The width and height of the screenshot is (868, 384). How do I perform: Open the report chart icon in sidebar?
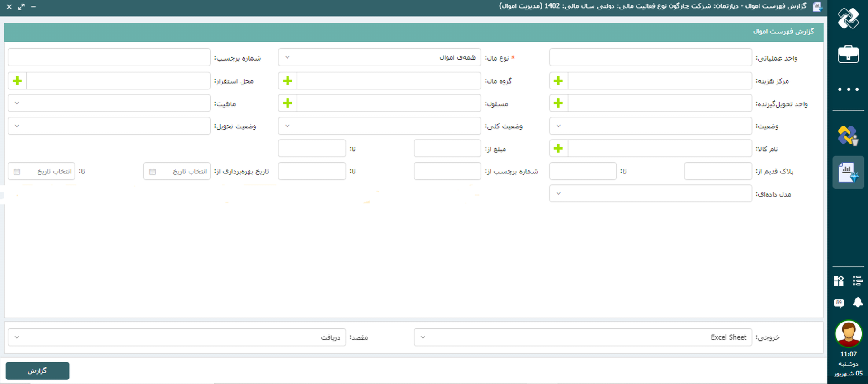(x=848, y=172)
